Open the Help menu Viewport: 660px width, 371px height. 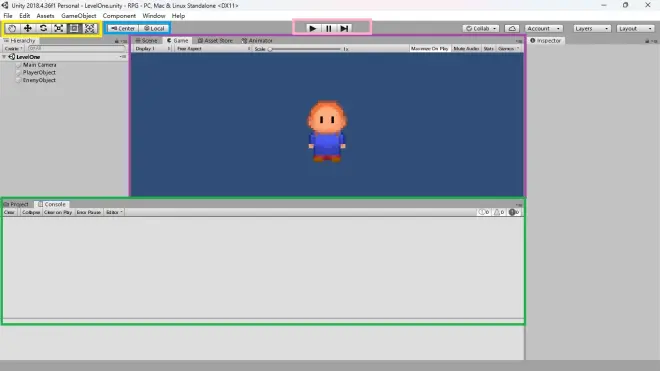pyautogui.click(x=178, y=16)
